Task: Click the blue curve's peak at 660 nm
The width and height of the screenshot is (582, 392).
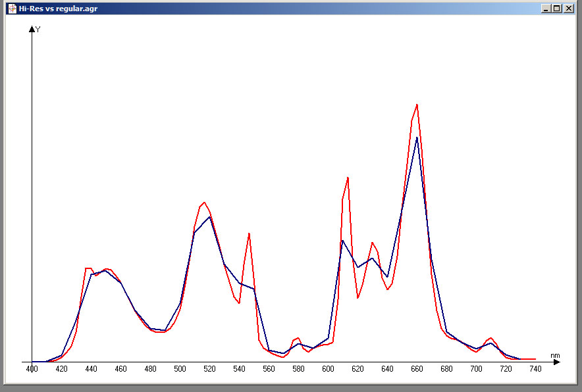Action: click(417, 138)
